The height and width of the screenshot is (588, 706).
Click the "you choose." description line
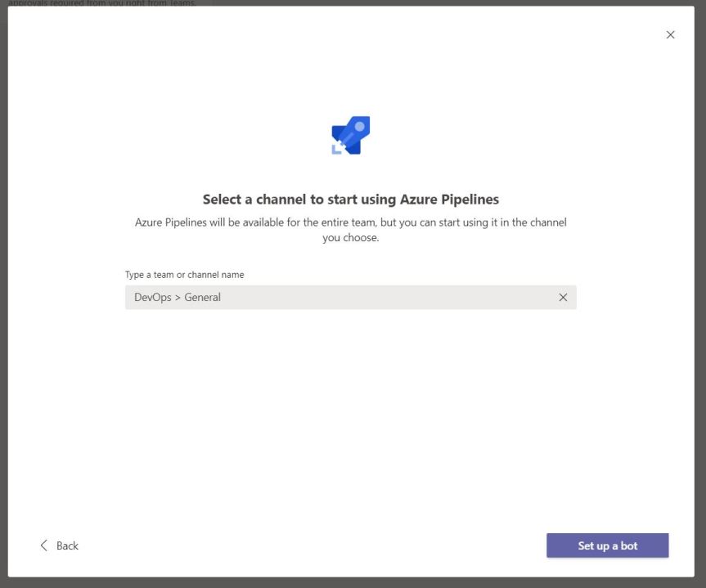[x=350, y=238]
